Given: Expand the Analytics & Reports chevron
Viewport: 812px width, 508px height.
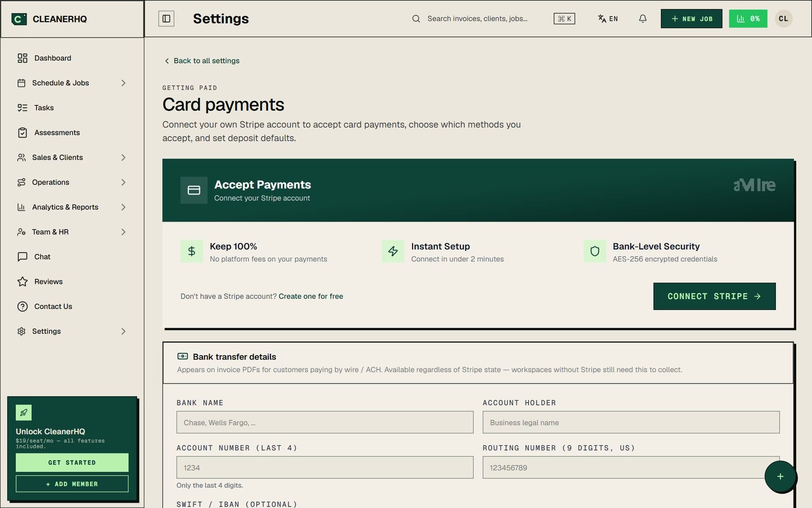Looking at the screenshot, I should (123, 207).
